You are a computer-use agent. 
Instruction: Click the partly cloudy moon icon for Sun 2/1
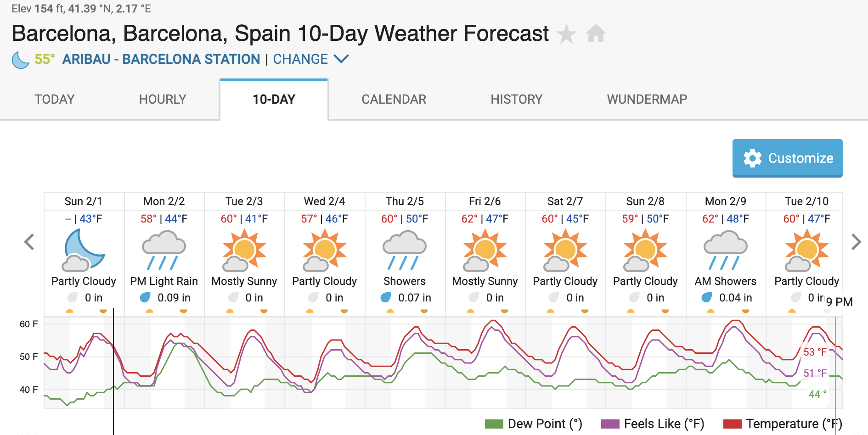point(83,250)
